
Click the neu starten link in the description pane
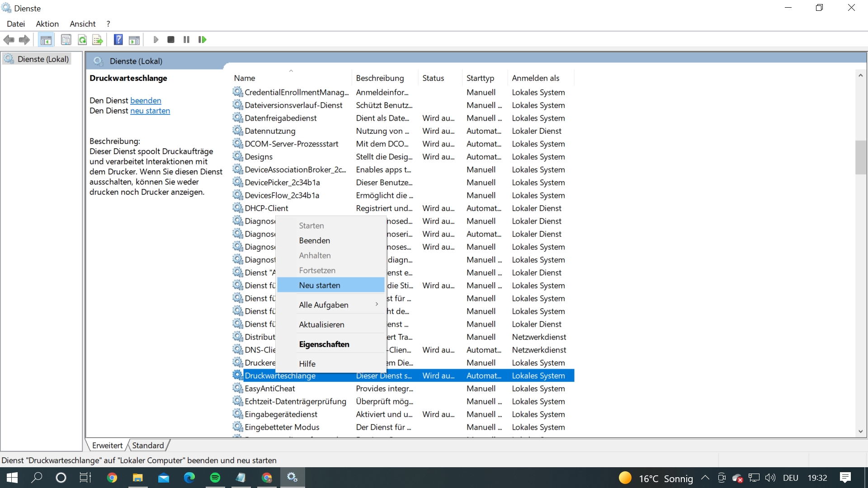tap(150, 111)
